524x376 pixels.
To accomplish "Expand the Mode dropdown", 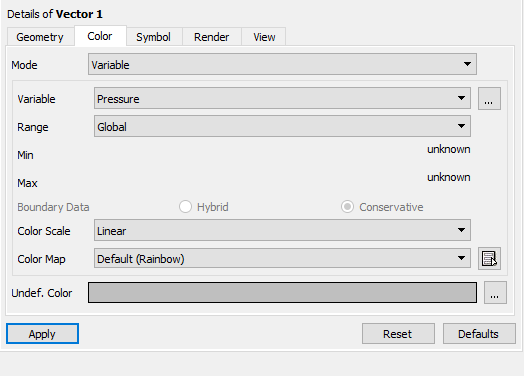I will click(282, 64).
